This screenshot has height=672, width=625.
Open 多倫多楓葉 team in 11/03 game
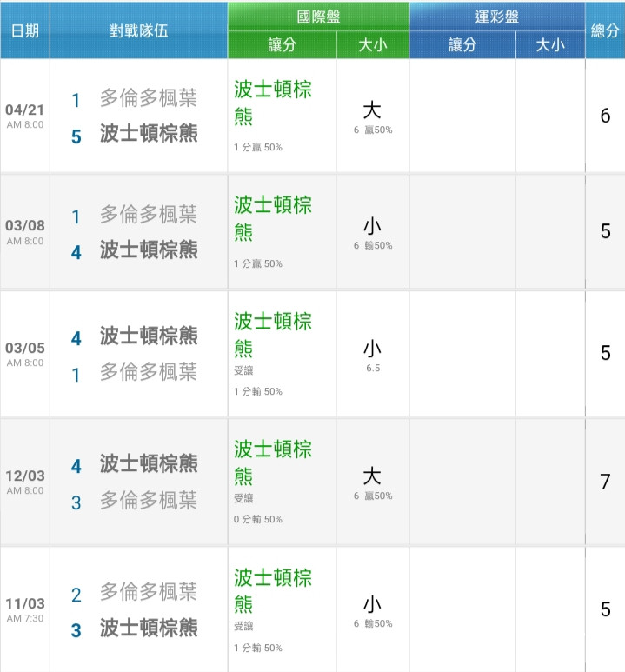149,592
